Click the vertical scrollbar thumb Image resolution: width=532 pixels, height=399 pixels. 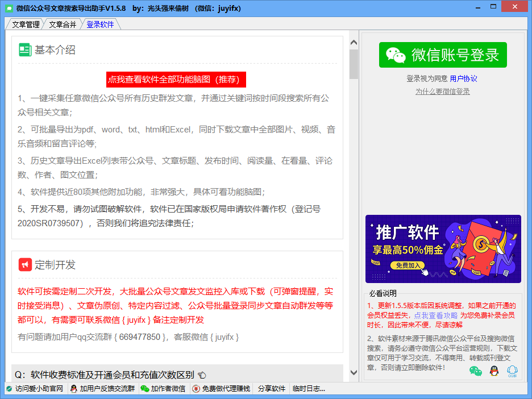click(354, 64)
